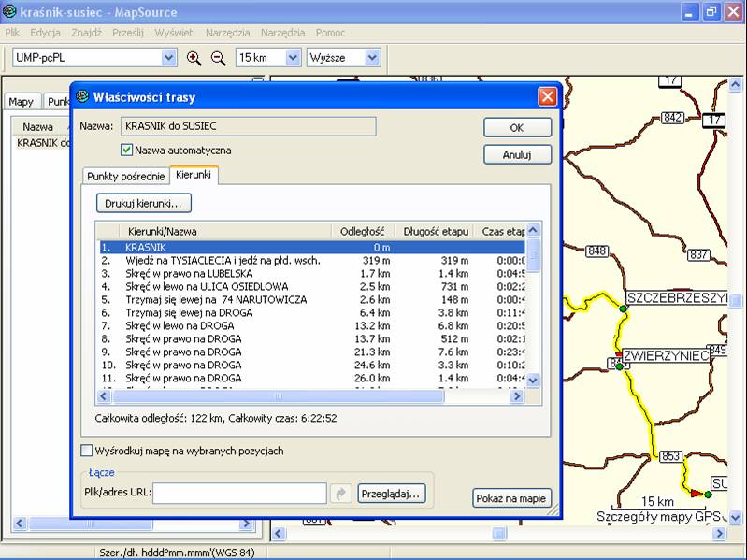Click the Anuluj button
Viewport: 747px width, 560px height.
point(517,154)
